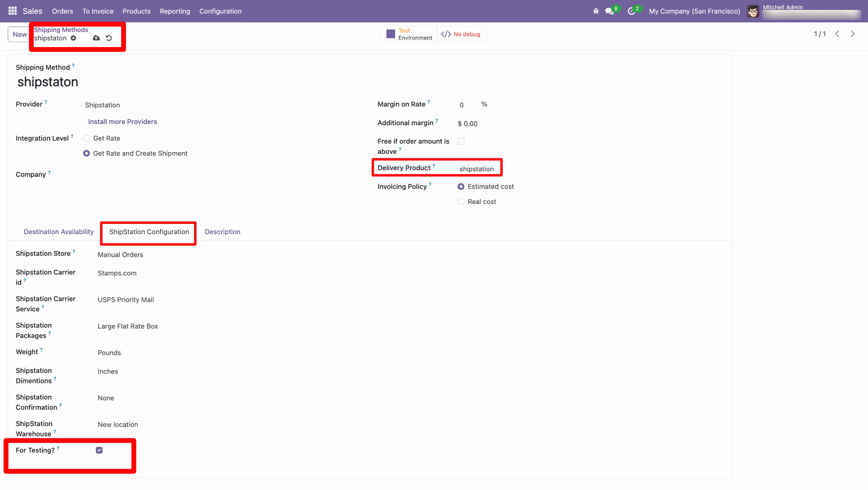Open the Configuration menu
The image size is (868, 490).
click(x=220, y=11)
